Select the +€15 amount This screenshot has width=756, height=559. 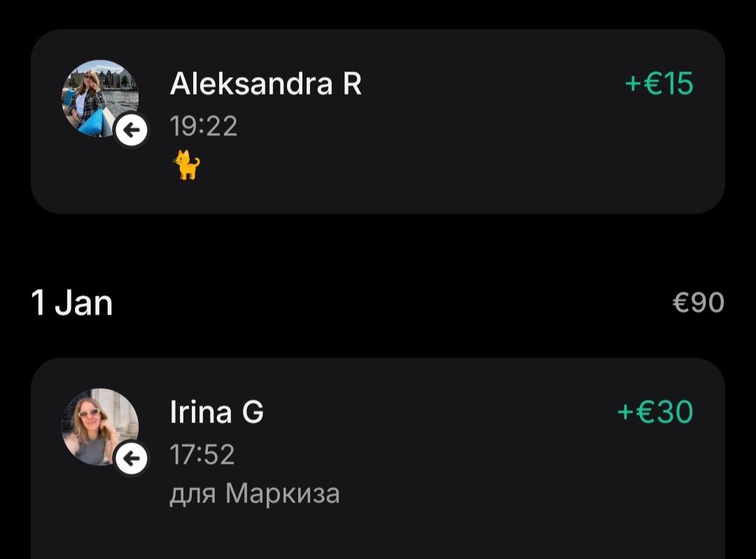659,83
